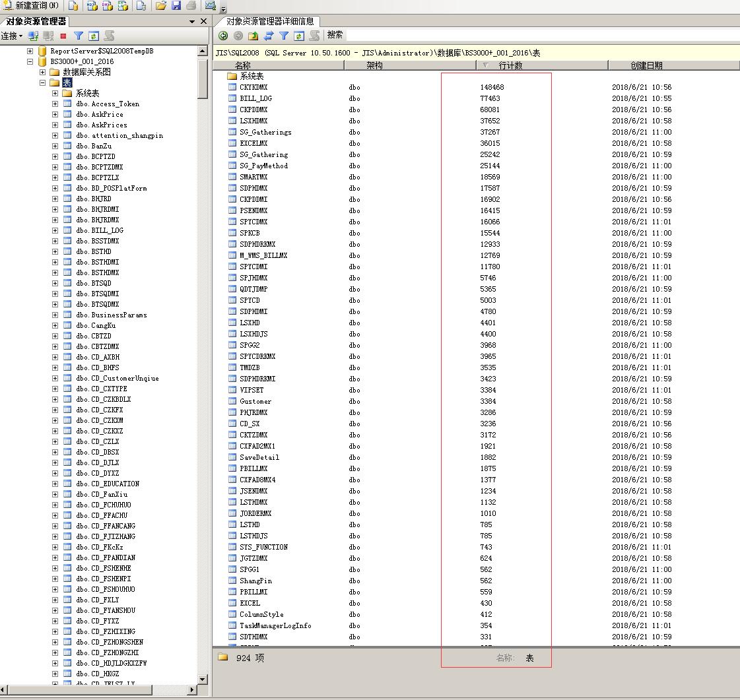Click the red Stop icon
The width and height of the screenshot is (740, 700).
pos(63,36)
